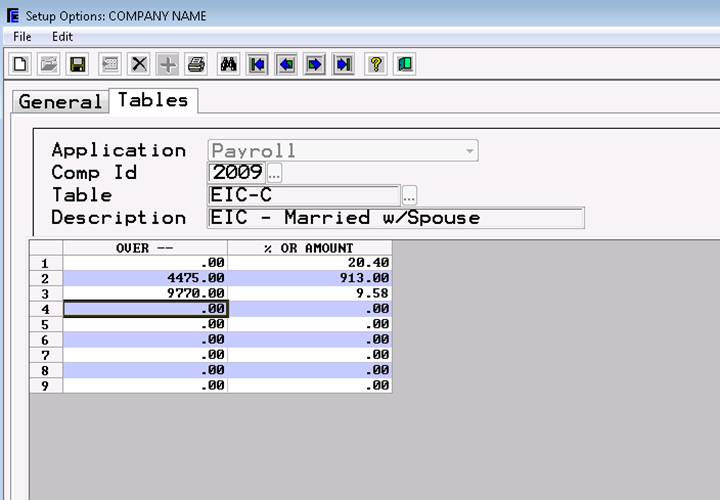Click the amount cell in row 9
This screenshot has height=500, width=720.
[309, 385]
